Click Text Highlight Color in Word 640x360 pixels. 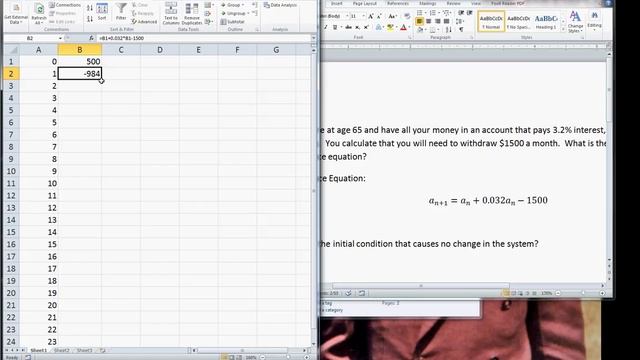[x=390, y=27]
